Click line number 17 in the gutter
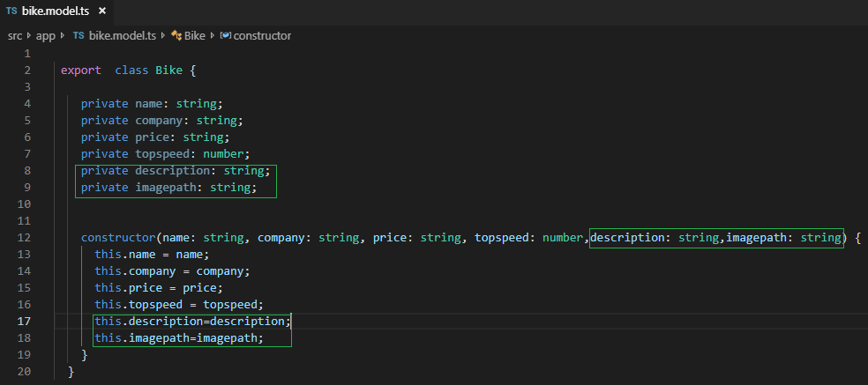Image resolution: width=868 pixels, height=385 pixels. pos(24,322)
